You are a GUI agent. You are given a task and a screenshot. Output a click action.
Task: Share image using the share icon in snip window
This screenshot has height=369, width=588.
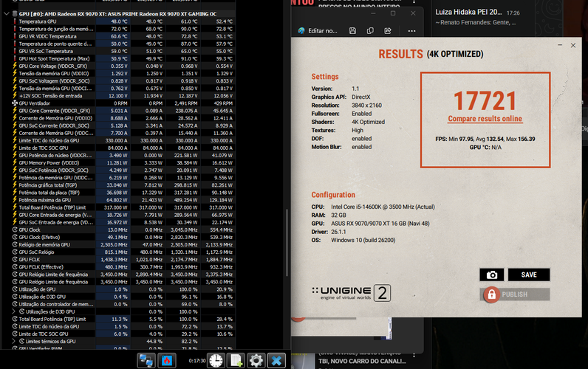(388, 31)
